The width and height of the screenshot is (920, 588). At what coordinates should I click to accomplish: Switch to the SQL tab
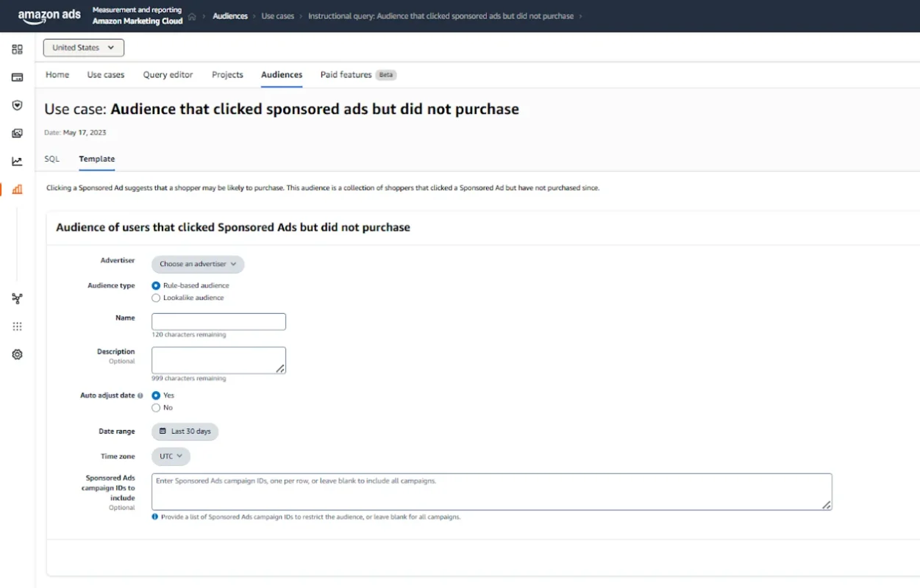[51, 159]
